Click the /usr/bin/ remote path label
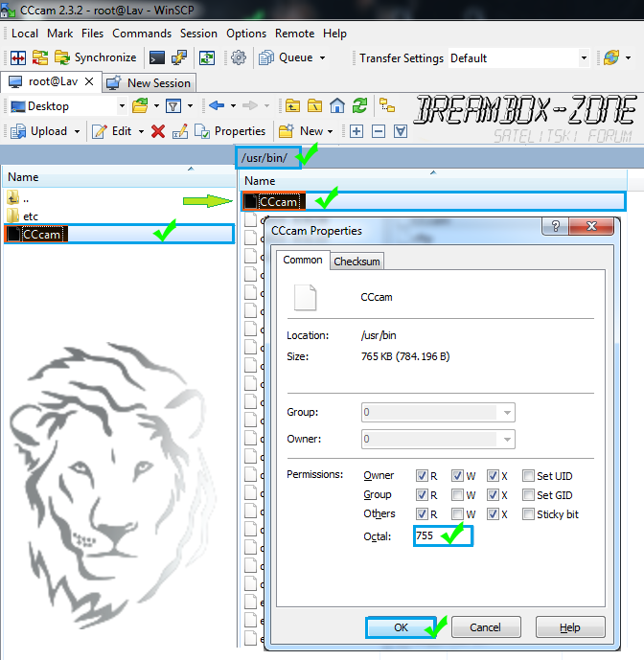 tap(264, 158)
